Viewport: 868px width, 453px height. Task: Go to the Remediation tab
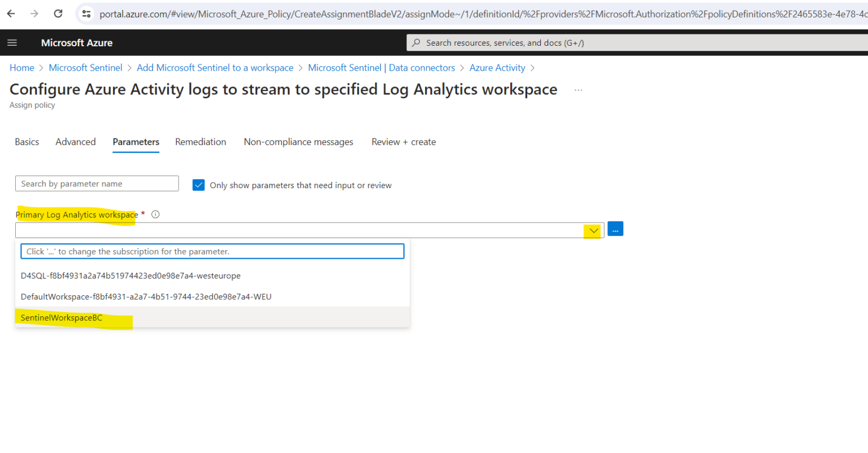201,142
